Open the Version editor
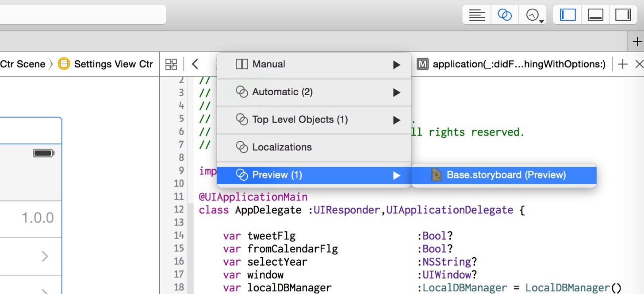644x294 pixels. coord(533,15)
